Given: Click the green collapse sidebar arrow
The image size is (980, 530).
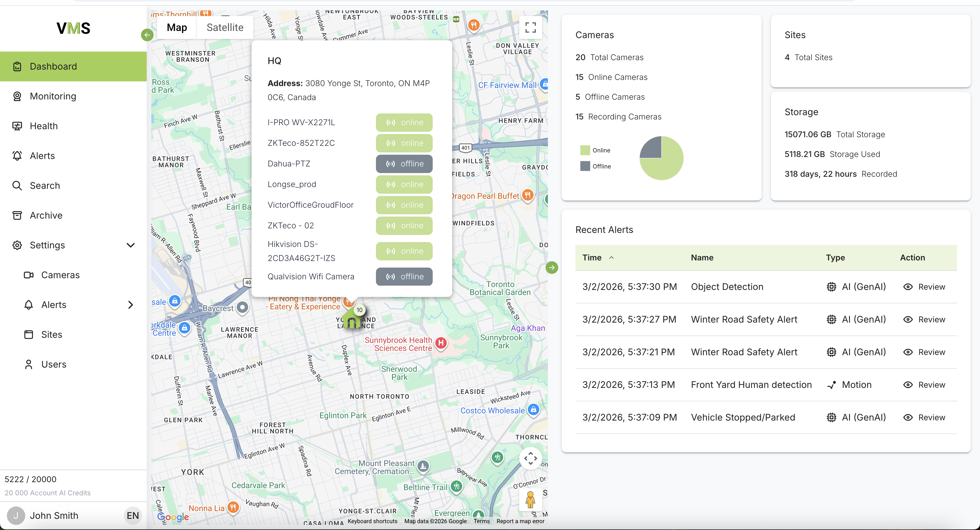Looking at the screenshot, I should [x=147, y=35].
